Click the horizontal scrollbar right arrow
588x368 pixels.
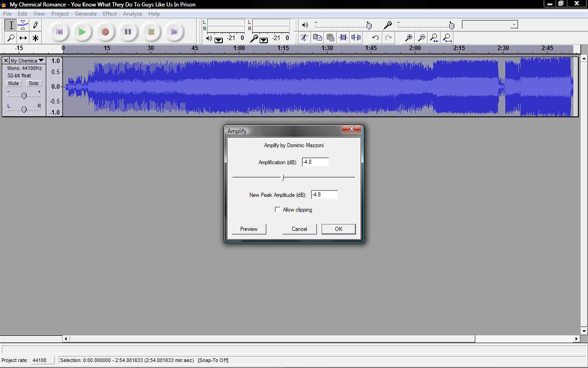click(577, 339)
